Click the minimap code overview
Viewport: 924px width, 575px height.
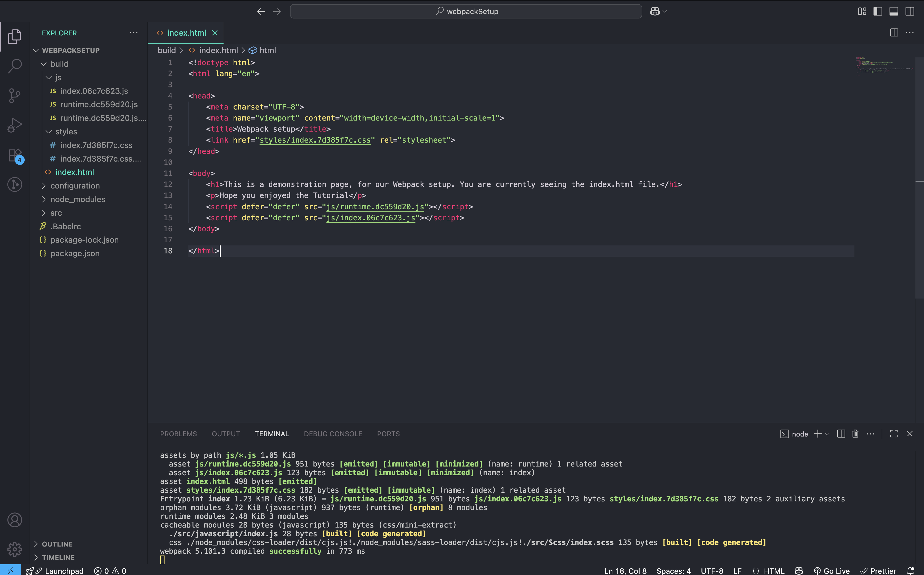(884, 66)
